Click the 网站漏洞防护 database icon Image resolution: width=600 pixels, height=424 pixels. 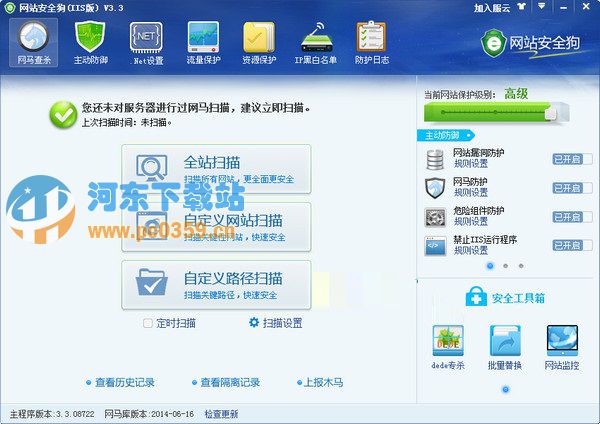[435, 159]
